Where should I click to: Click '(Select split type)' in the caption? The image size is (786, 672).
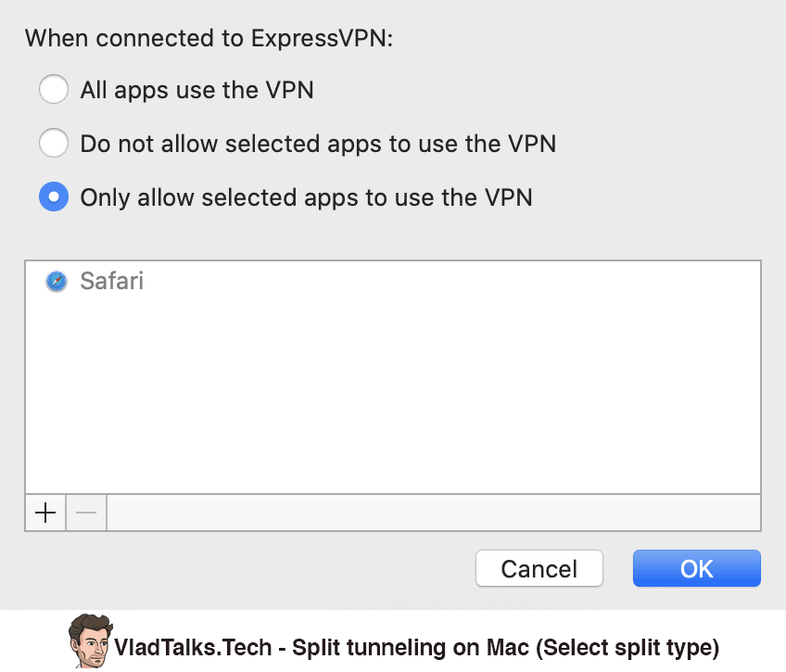[628, 648]
